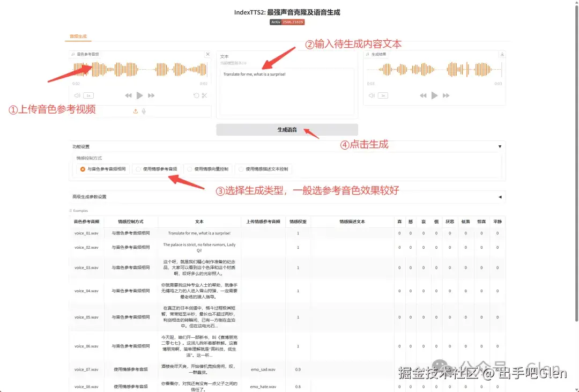579x392 pixels.
Task: Toggle volume icon in 生成结果 player
Action: [x=372, y=95]
